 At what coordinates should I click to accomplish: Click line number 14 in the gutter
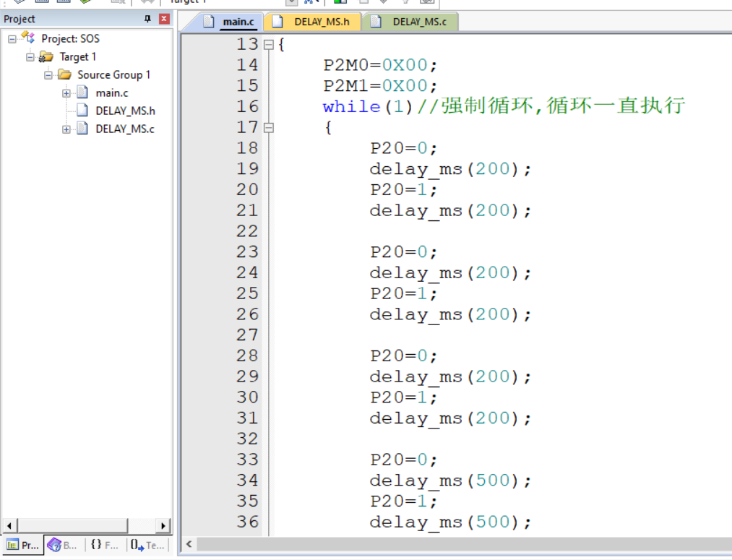(247, 65)
